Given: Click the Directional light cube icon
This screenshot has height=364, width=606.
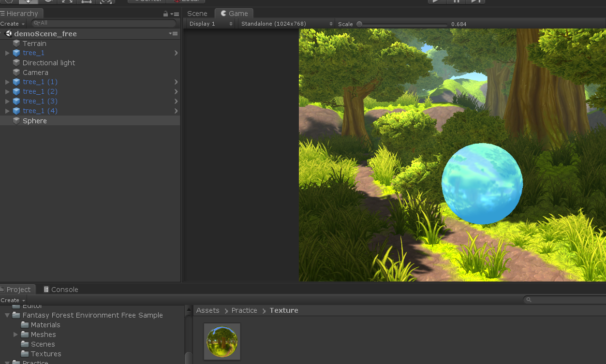Looking at the screenshot, I should click(16, 63).
